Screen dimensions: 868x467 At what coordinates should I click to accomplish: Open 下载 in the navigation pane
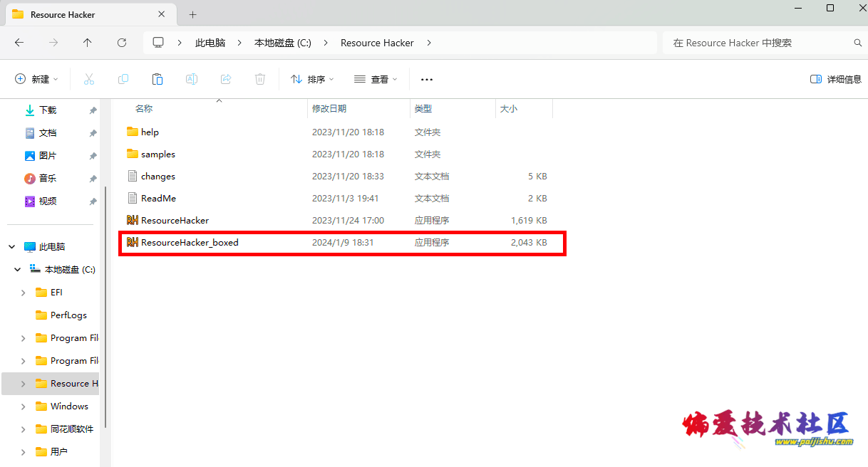click(x=48, y=110)
